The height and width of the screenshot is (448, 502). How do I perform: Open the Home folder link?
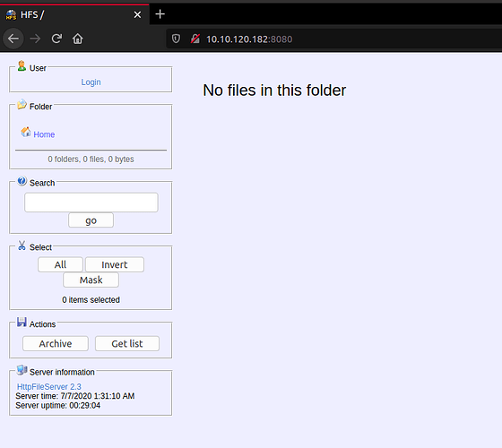(x=44, y=134)
